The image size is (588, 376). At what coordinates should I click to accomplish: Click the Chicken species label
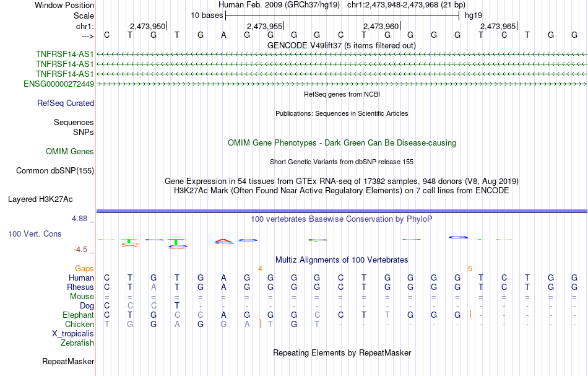[79, 324]
